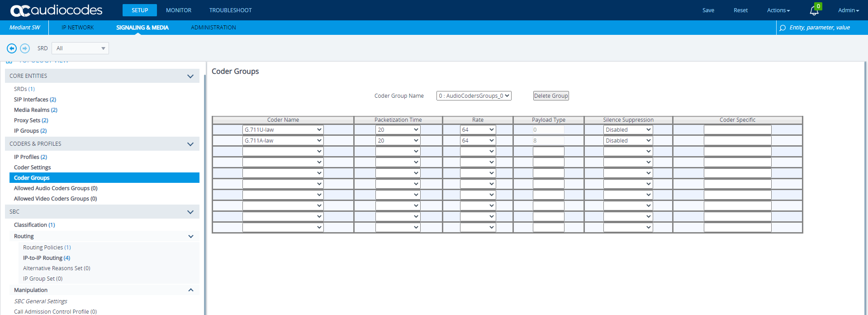Click the Delete Group button
This screenshot has height=315, width=868.
[x=551, y=96]
